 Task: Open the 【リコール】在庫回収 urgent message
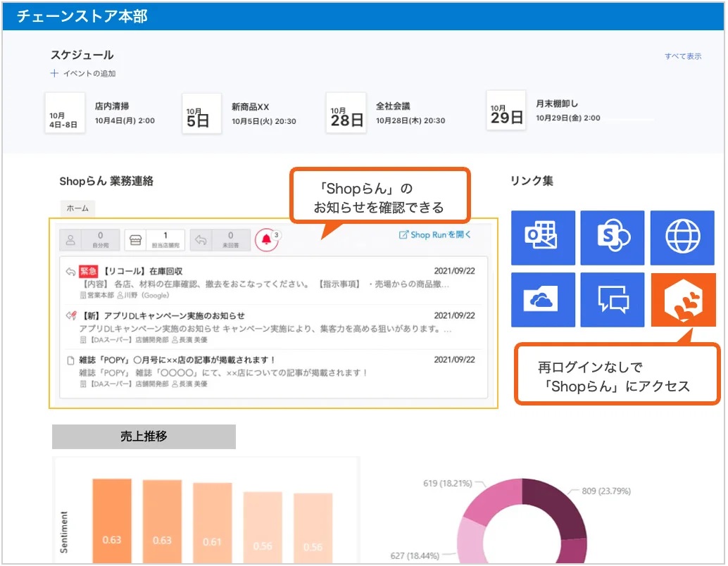pyautogui.click(x=144, y=271)
